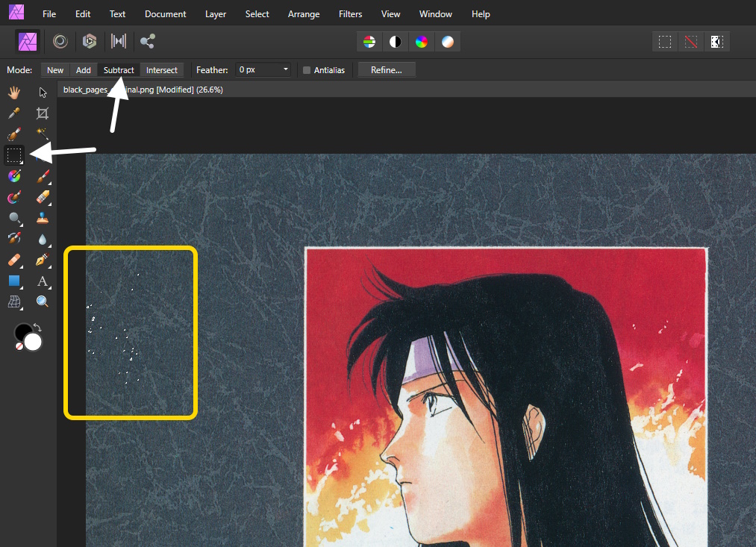Select the black_pages document tab
The height and width of the screenshot is (547, 756).
(142, 90)
